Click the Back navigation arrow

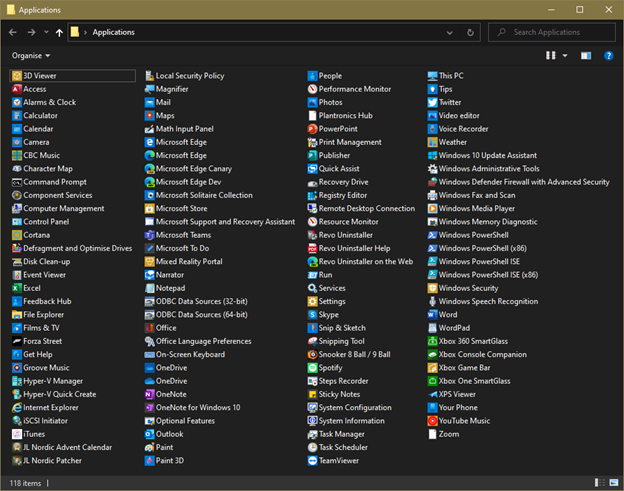click(x=13, y=32)
